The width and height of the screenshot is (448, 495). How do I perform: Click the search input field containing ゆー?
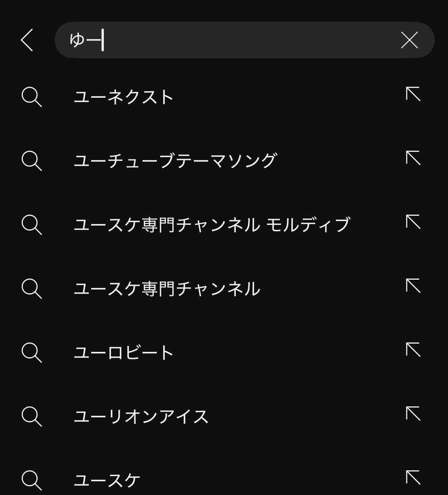coord(231,40)
